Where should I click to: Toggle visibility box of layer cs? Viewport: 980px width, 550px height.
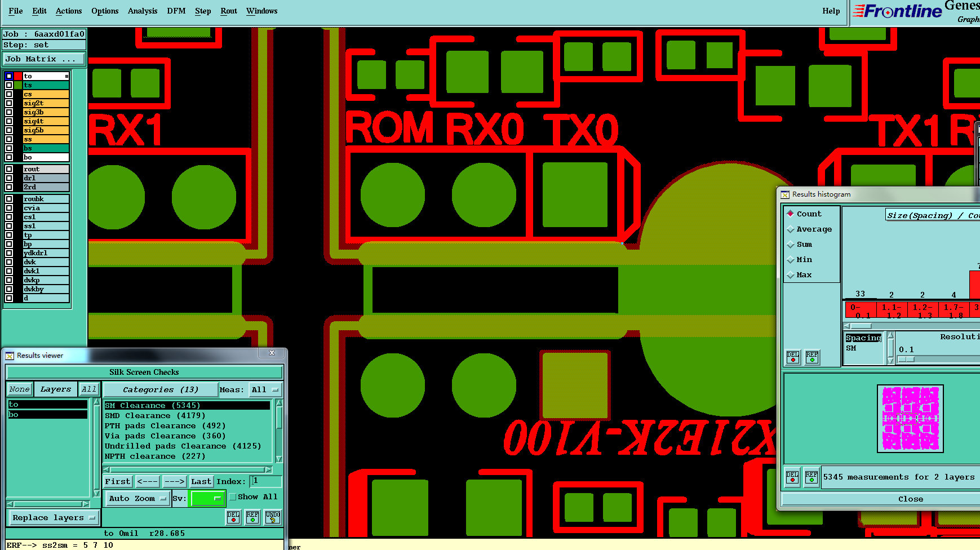tap(9, 94)
